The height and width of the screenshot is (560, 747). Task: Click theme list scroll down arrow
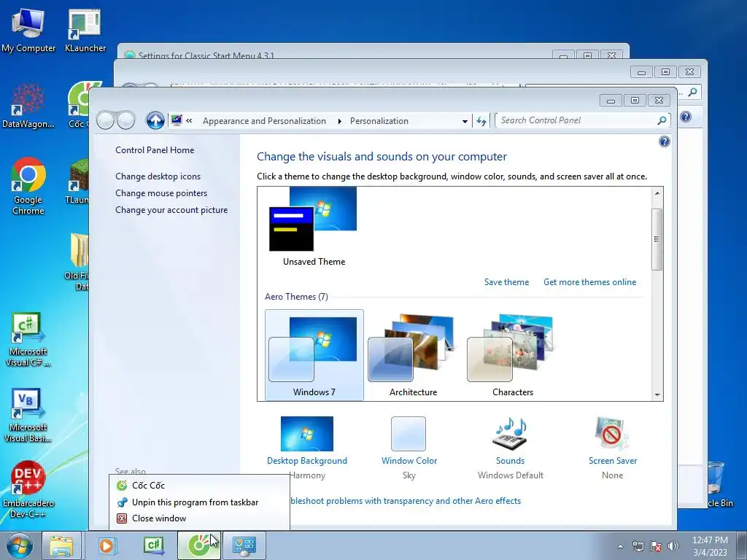[657, 394]
